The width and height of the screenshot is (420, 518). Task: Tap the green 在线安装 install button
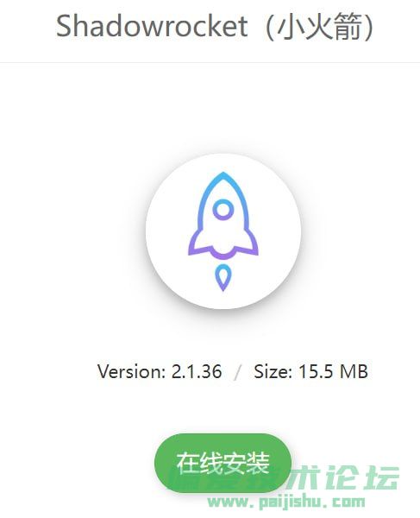pos(223,463)
